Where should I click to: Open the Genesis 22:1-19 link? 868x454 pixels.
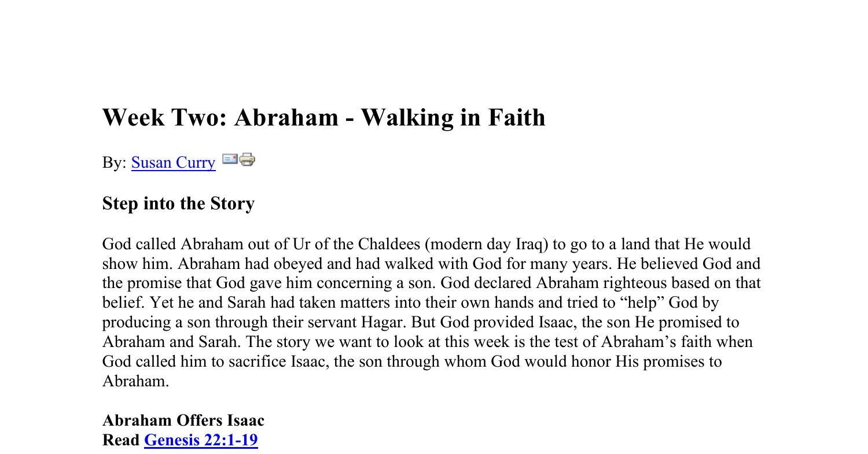coord(201,440)
